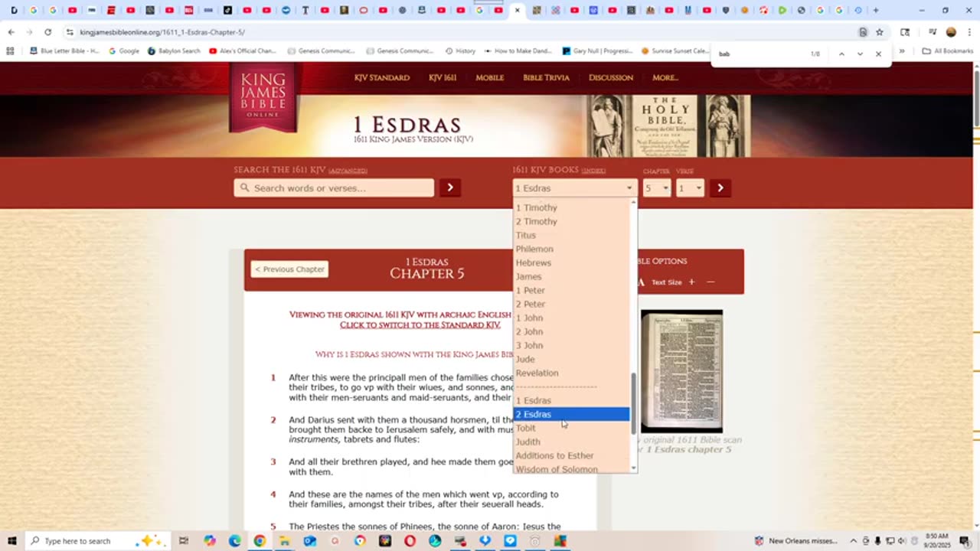980x551 pixels.
Task: Click the Search words or verses field
Action: tap(334, 187)
